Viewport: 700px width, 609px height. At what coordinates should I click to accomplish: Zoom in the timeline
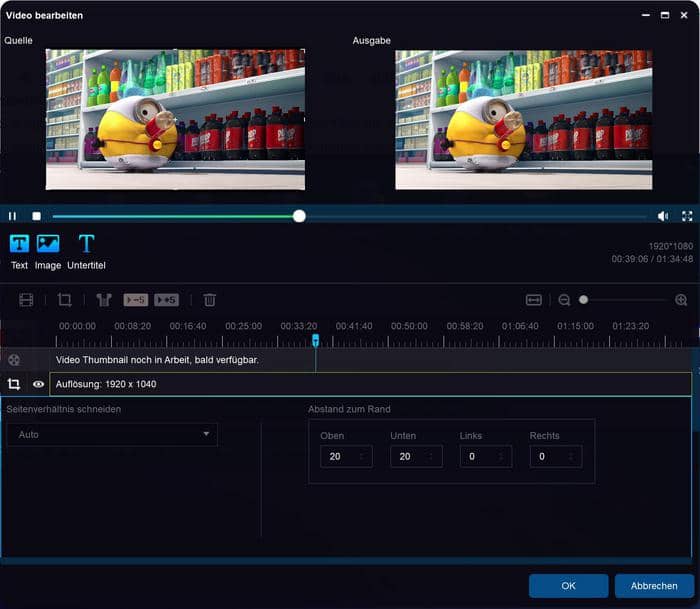pyautogui.click(x=681, y=300)
